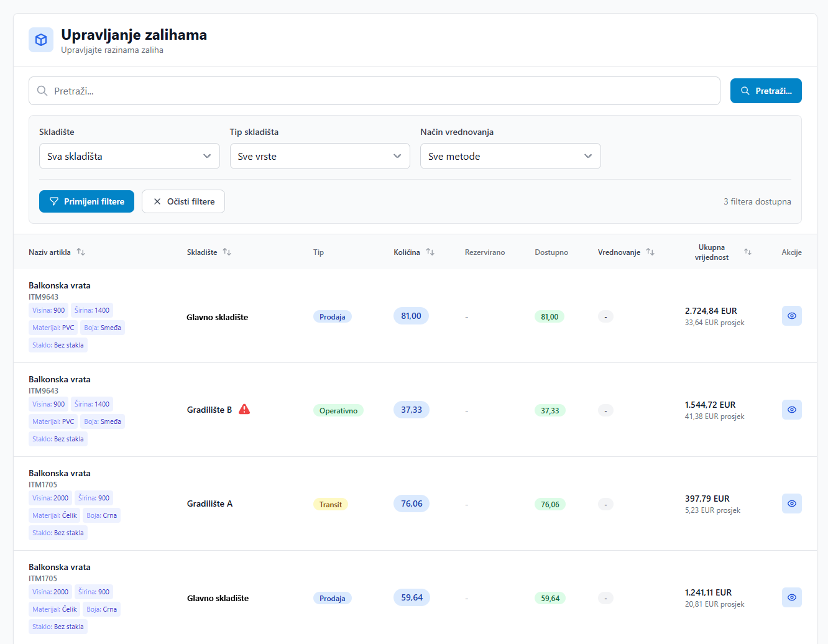Select the Operativno type badge

coord(338,410)
